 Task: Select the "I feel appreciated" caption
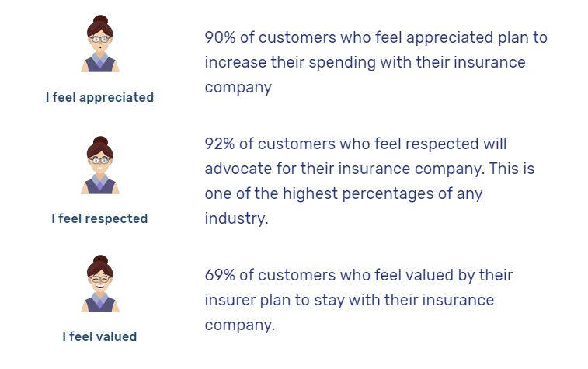(x=99, y=98)
